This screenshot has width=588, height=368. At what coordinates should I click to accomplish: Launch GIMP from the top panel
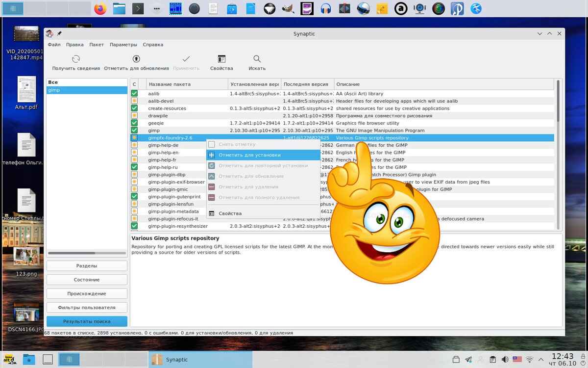[288, 8]
